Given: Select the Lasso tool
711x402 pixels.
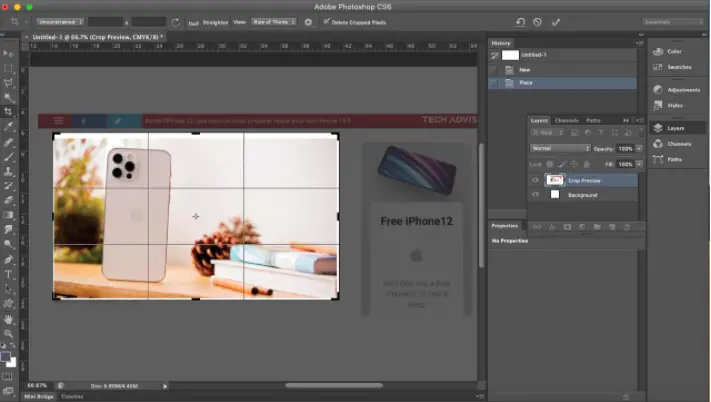Looking at the screenshot, I should [x=8, y=83].
